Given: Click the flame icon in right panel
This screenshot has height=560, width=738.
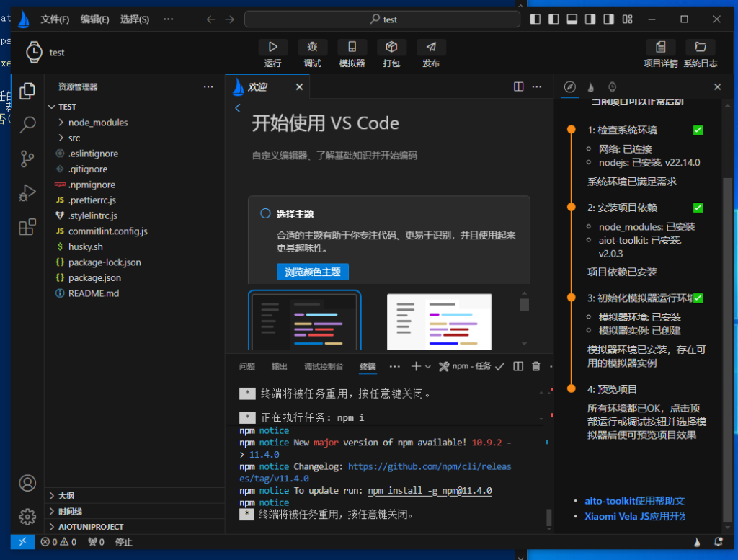Looking at the screenshot, I should click(x=591, y=86).
